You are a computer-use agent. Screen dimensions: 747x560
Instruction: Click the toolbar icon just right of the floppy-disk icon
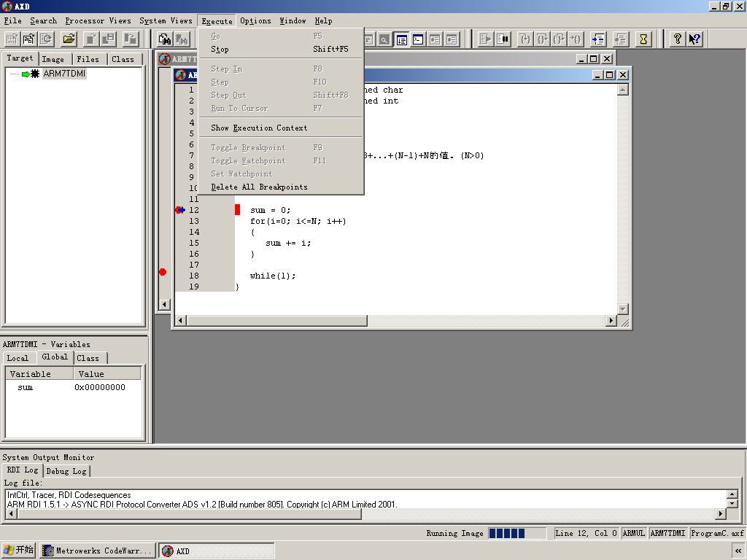[x=130, y=39]
